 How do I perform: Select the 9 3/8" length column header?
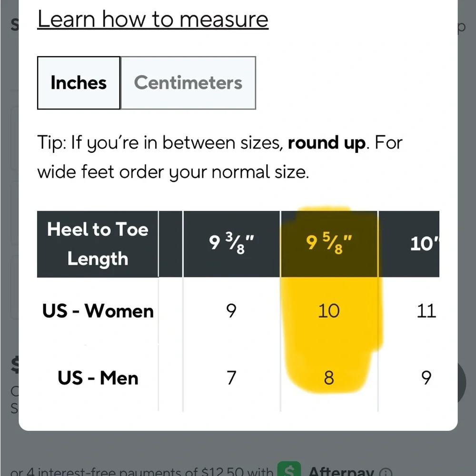(232, 244)
